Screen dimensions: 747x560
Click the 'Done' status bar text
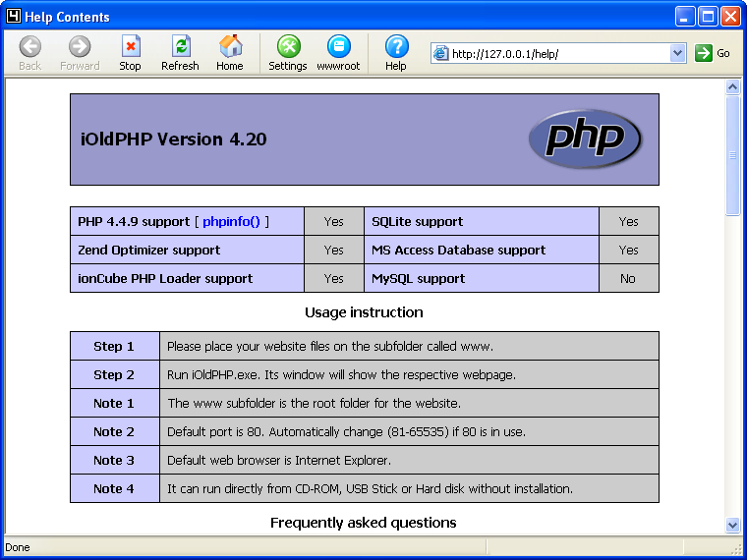(x=18, y=547)
